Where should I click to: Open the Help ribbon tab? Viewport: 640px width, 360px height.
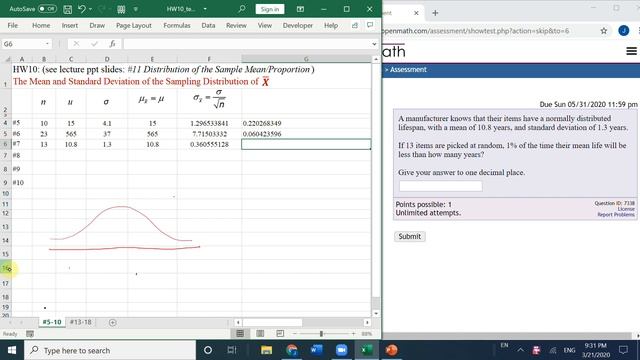click(x=331, y=25)
